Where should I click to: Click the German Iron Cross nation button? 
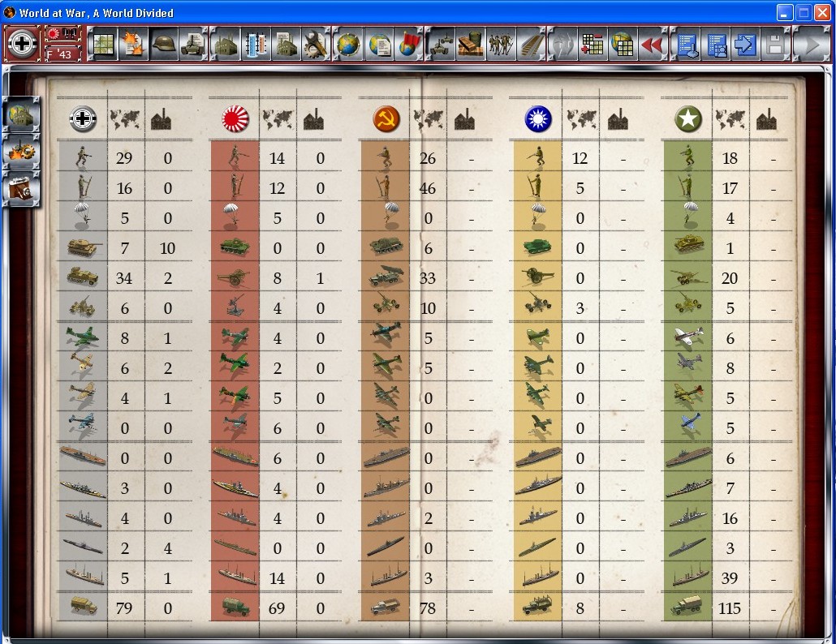tap(23, 44)
